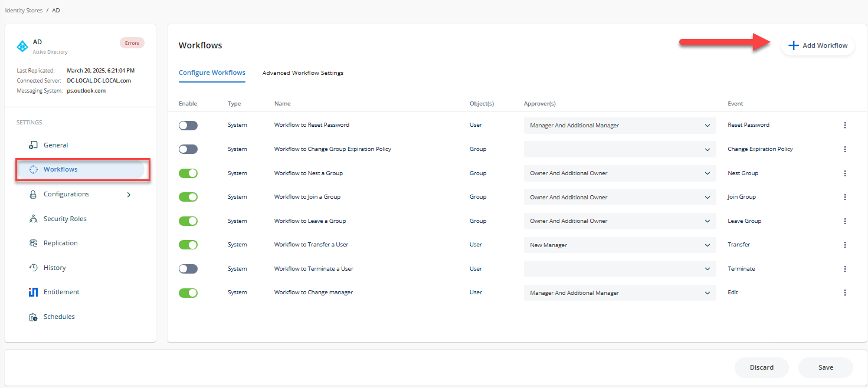
Task: Open empty approver dropdown for Terminate a User
Action: (620, 269)
